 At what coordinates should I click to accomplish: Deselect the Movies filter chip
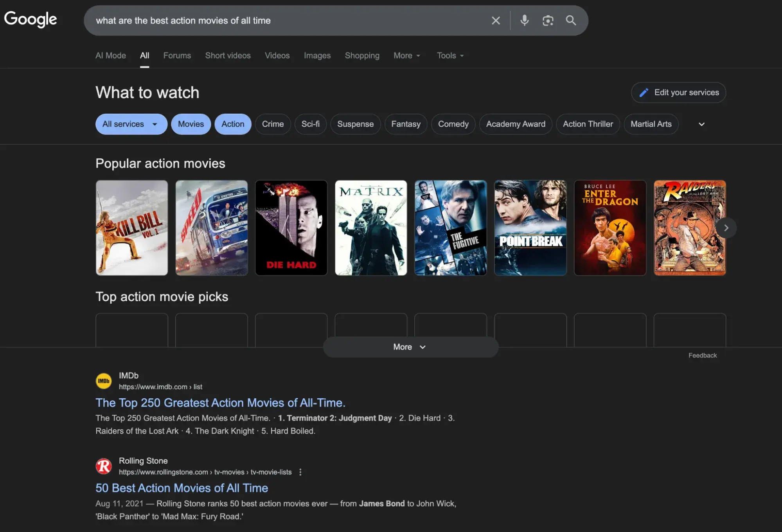pos(191,124)
